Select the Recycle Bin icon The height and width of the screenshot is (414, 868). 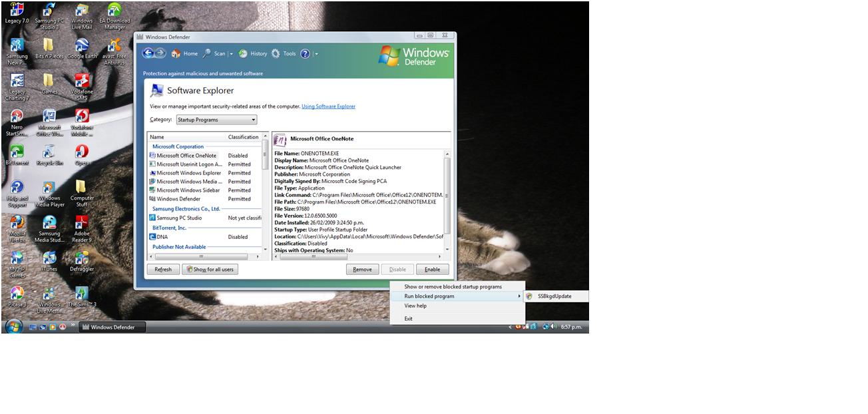(x=49, y=155)
